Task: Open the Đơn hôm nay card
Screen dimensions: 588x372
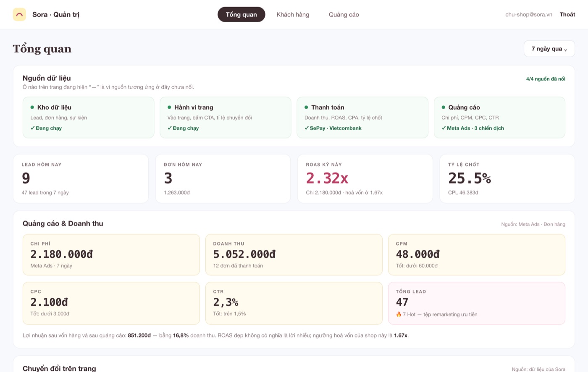Action: click(223, 178)
